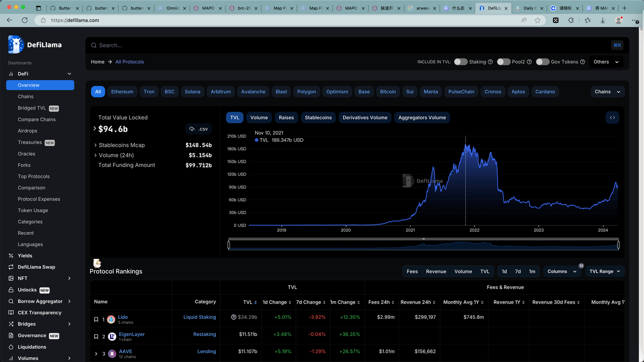The image size is (644, 362).
Task: Open the Others TVL options dropdown
Action: click(x=606, y=62)
